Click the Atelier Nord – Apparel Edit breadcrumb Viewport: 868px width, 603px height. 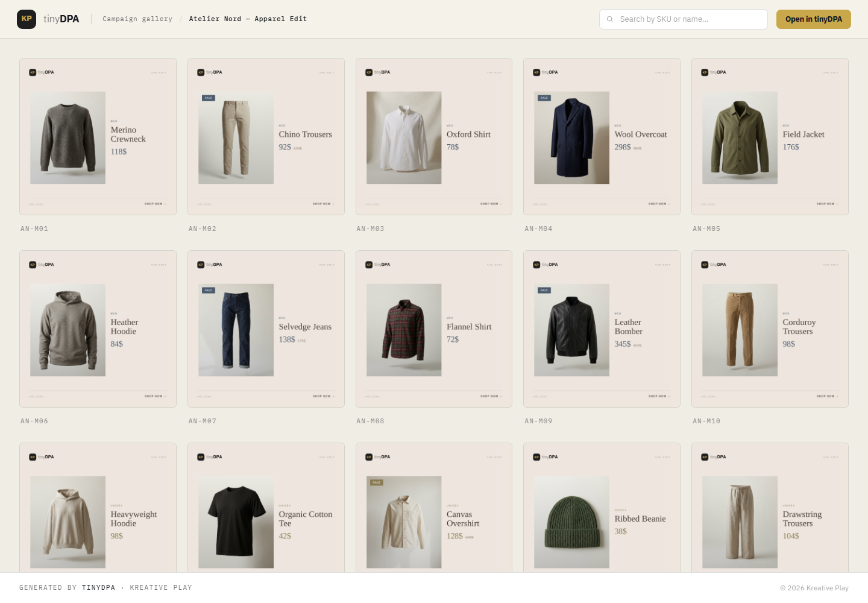tap(248, 19)
